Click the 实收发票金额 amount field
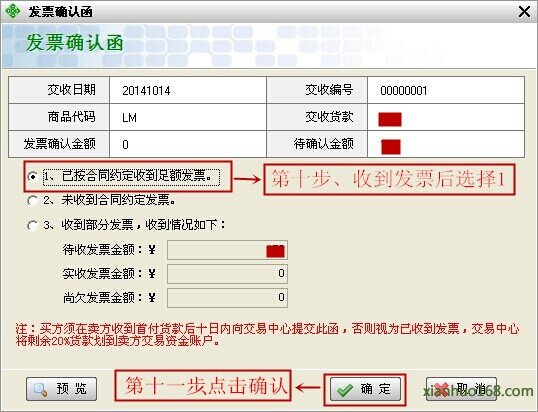The height and width of the screenshot is (412, 538). coord(227,274)
